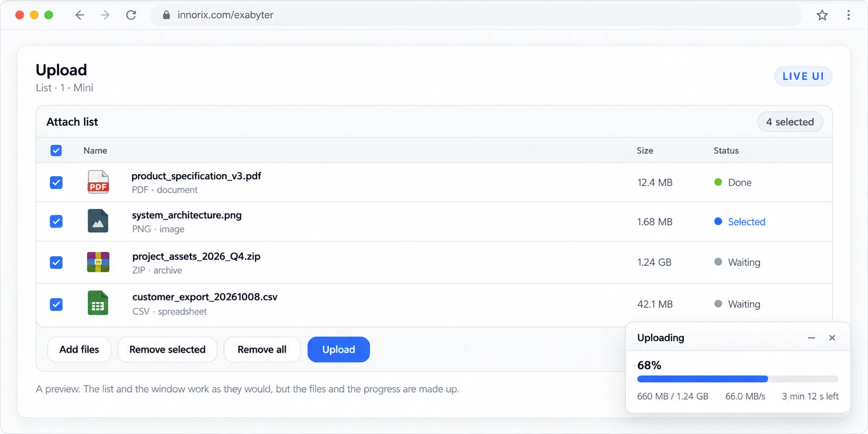Viewport: 868px width, 434px height.
Task: Click the 12.4 MB size value
Action: pos(655,183)
